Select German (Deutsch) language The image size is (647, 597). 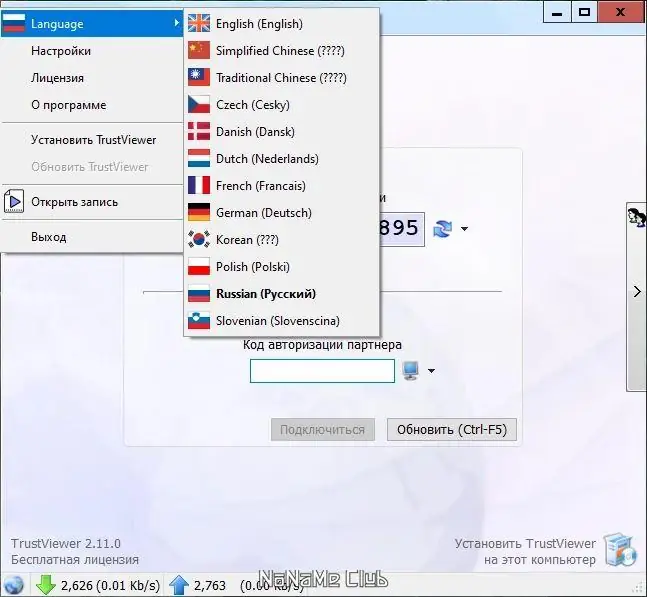281,213
